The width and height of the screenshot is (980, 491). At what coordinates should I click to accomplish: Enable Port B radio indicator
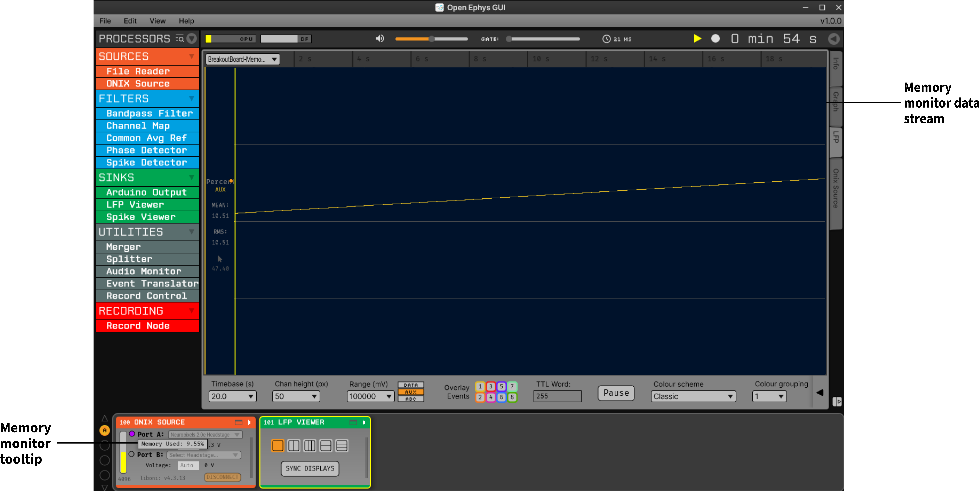(132, 454)
